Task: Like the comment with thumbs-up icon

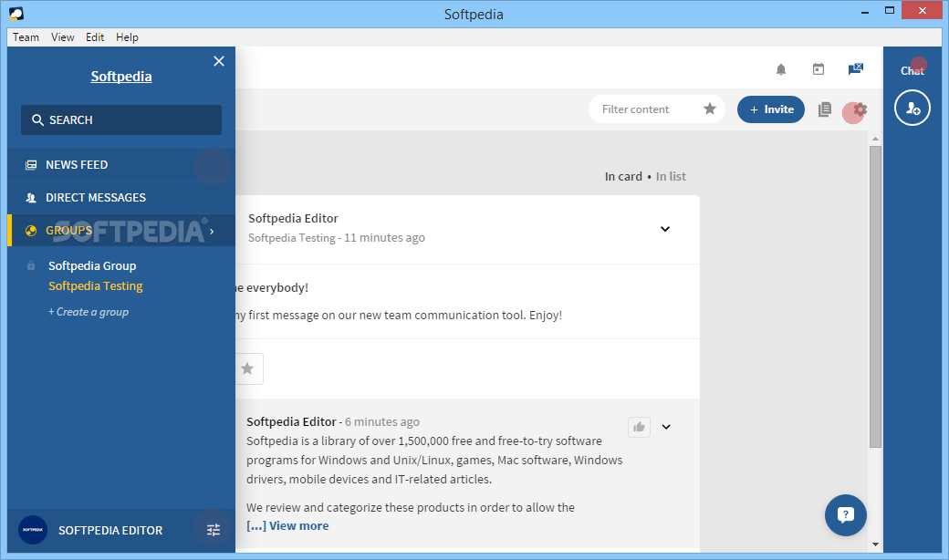Action: point(639,427)
